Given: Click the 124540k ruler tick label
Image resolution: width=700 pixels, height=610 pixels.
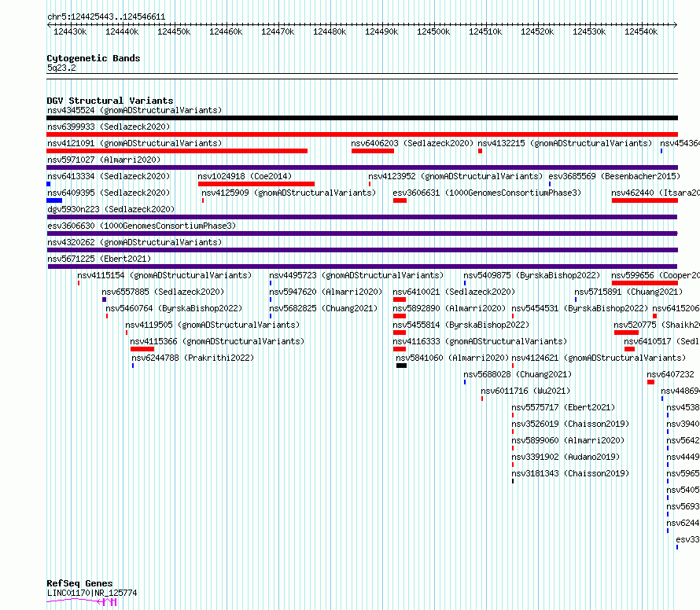Looking at the screenshot, I should [x=641, y=31].
